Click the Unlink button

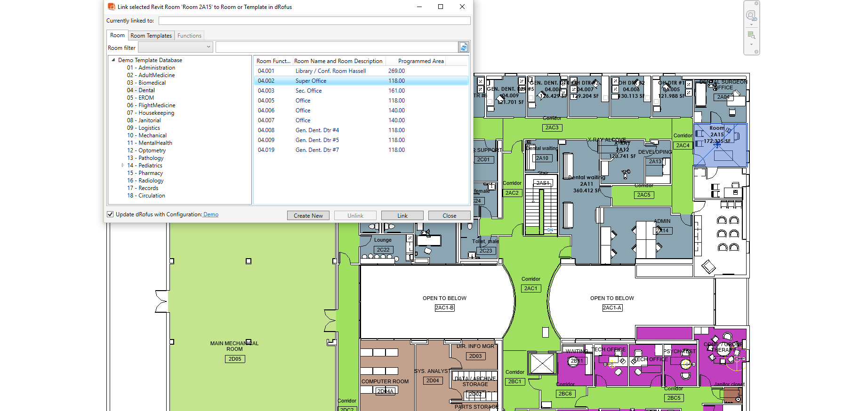point(355,215)
